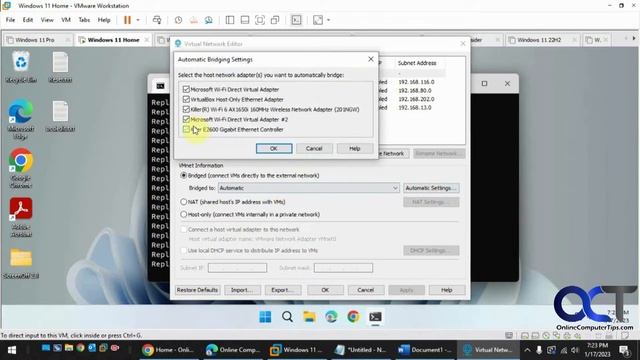This screenshot has width=640, height=360.
Task: Open Adobe Acrobat shortcut on guest desktop
Action: [21, 217]
